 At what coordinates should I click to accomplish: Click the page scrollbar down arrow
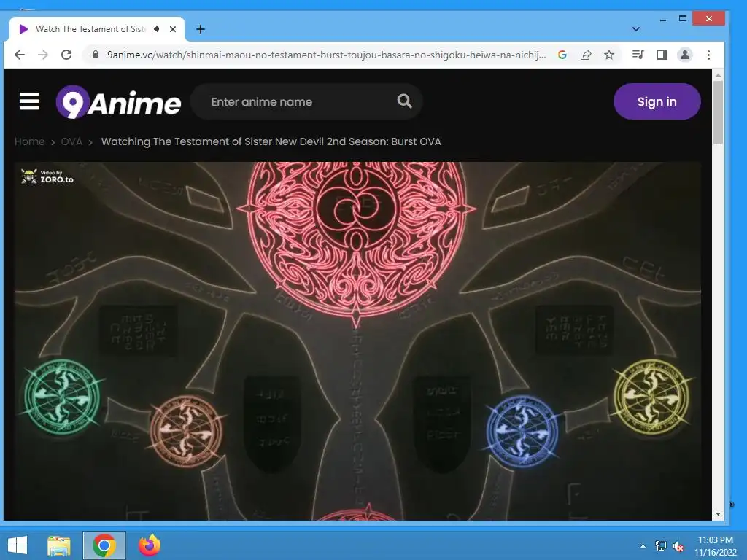click(718, 514)
